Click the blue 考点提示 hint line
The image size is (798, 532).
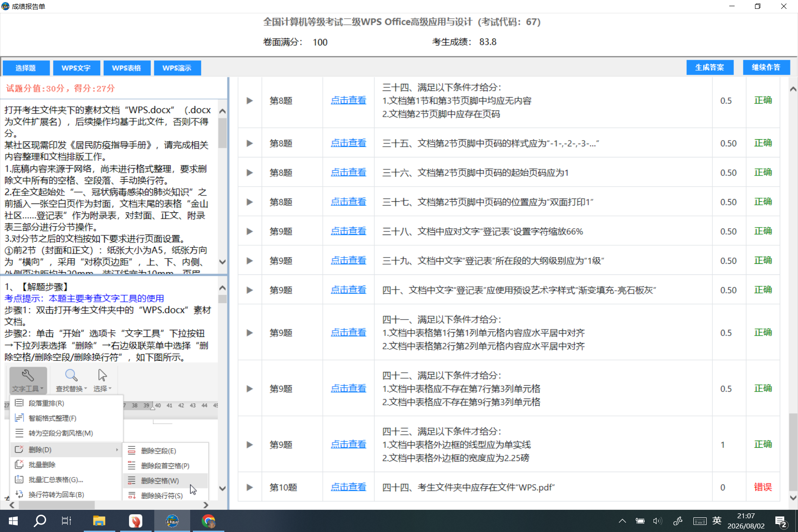(x=84, y=298)
